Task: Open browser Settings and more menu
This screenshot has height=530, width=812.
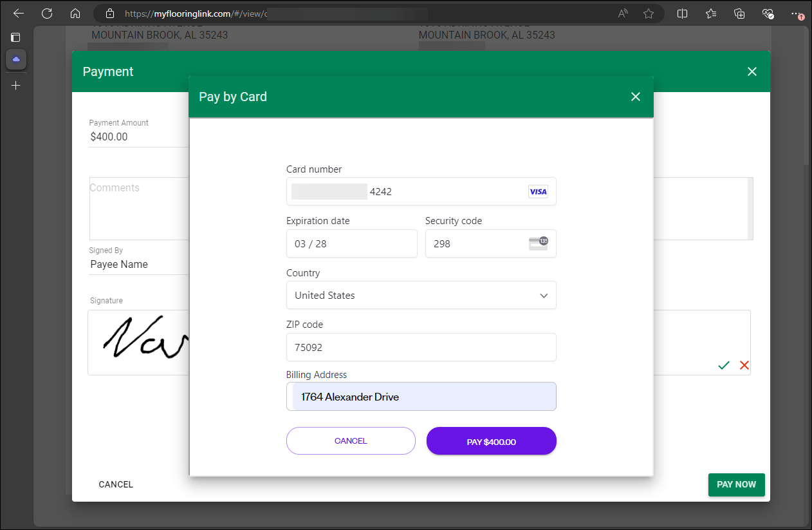Action: 797,14
